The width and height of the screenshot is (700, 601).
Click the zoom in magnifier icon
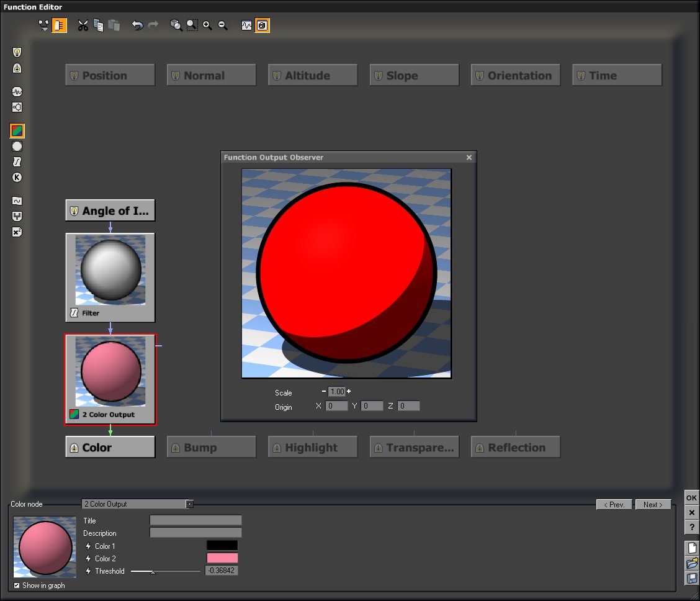tap(207, 25)
